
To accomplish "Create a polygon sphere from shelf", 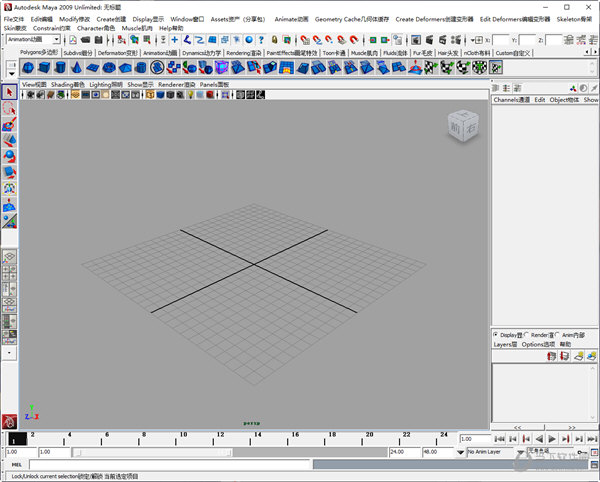I will coord(28,68).
